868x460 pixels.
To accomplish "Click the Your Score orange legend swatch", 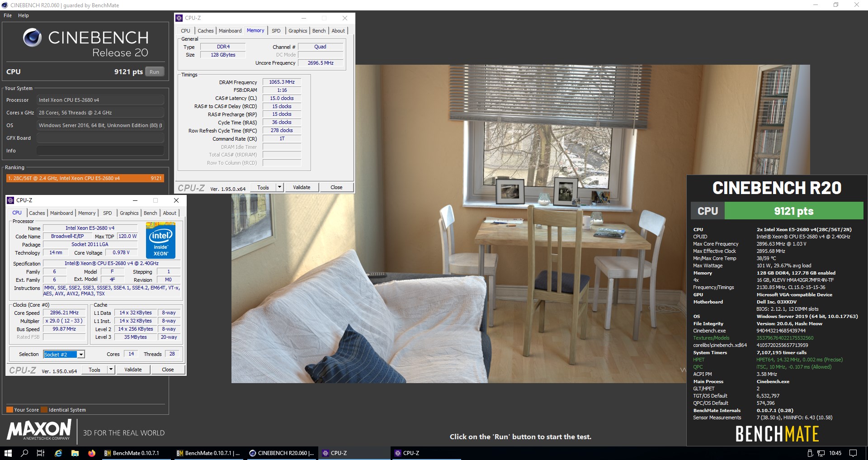I will point(9,410).
